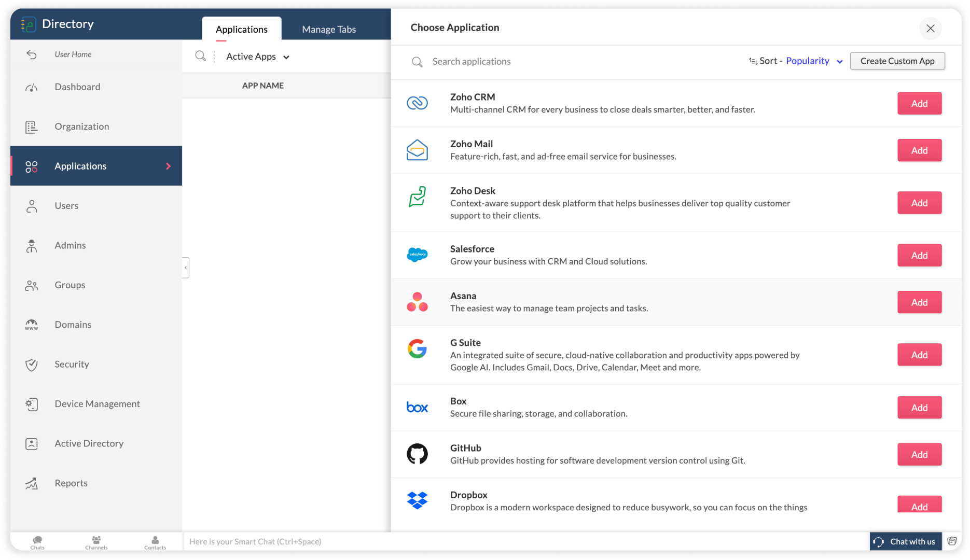Add the Zoho CRM application

pos(919,104)
